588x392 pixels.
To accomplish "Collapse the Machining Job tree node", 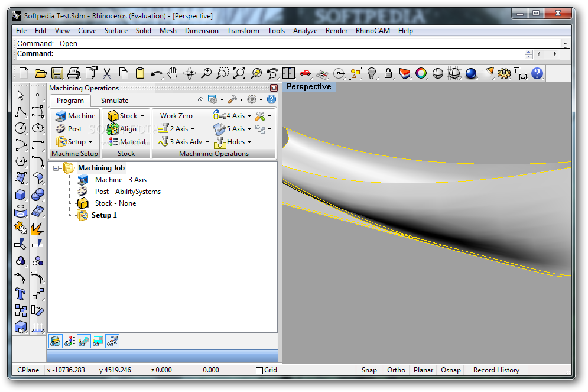I will coord(56,168).
